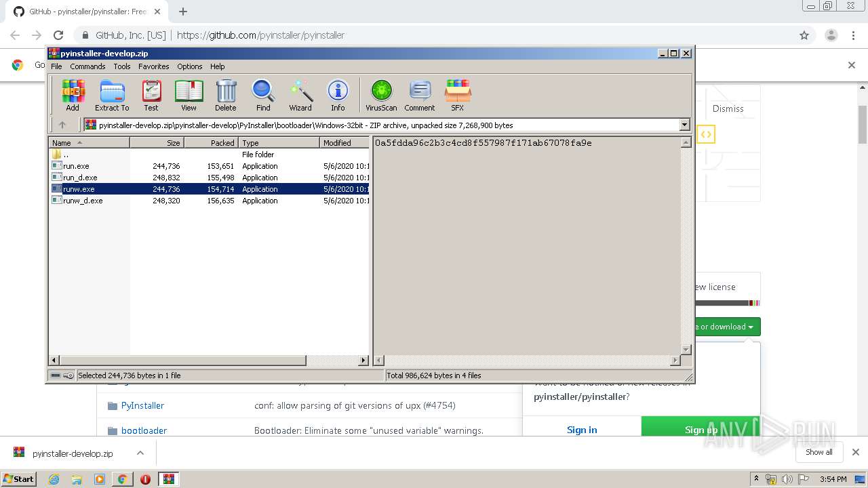This screenshot has width=868, height=488.
Task: Open the View toolbar icon
Action: [189, 96]
